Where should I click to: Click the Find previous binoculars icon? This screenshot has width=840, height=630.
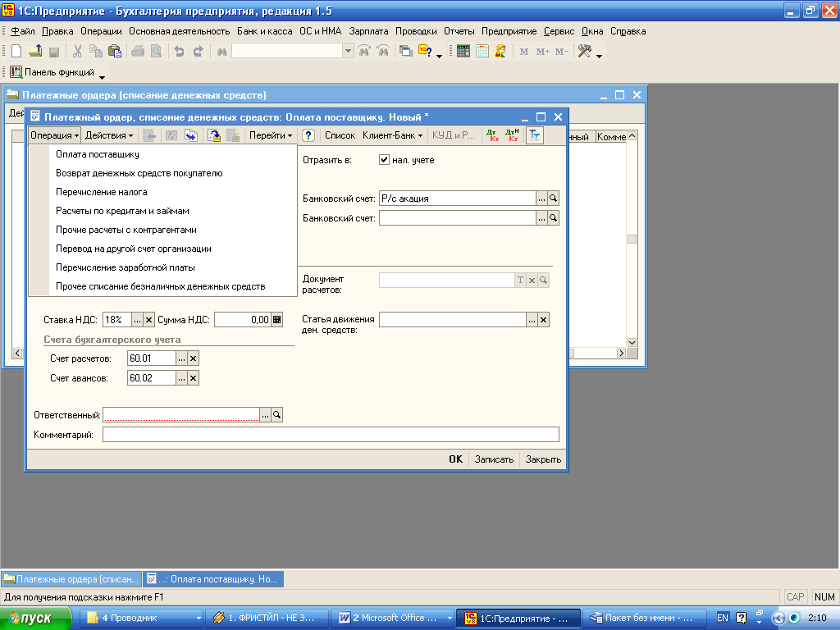pos(383,52)
